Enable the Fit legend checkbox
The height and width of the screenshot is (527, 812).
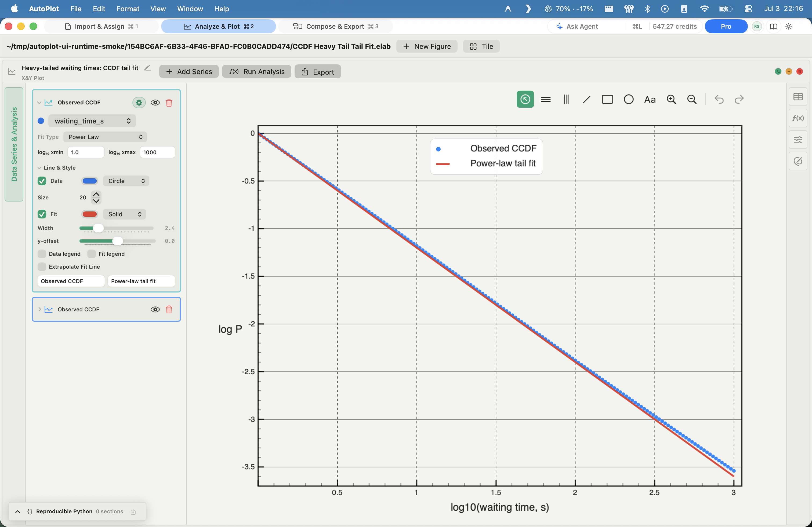coord(92,254)
